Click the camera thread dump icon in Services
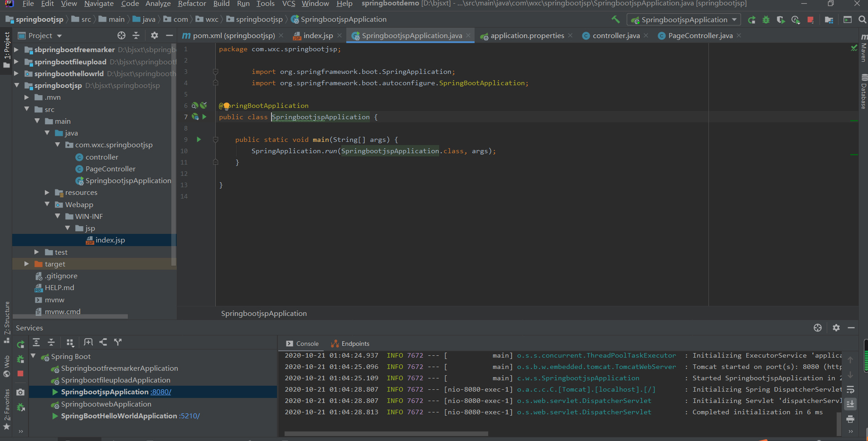The height and width of the screenshot is (441, 868). (x=20, y=392)
